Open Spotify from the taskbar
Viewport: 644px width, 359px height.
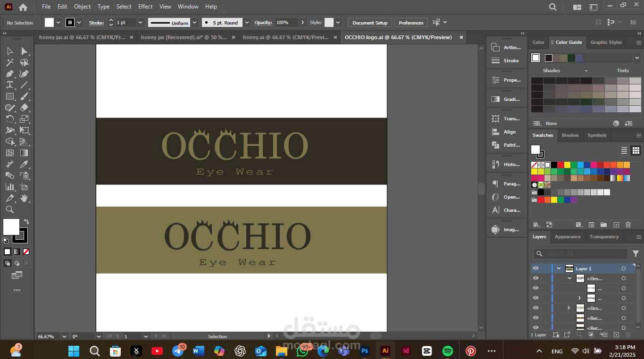point(448,351)
